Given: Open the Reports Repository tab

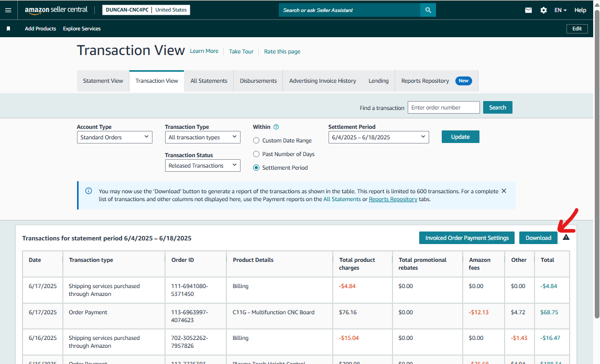Looking at the screenshot, I should [437, 81].
